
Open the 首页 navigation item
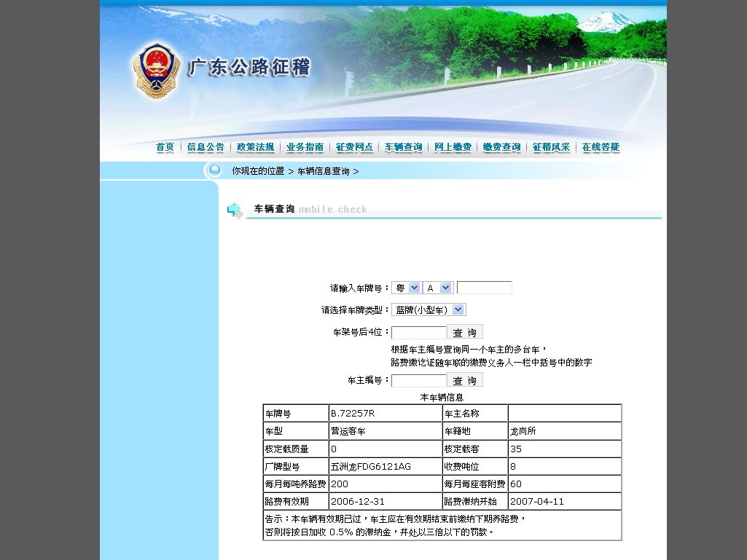165,147
